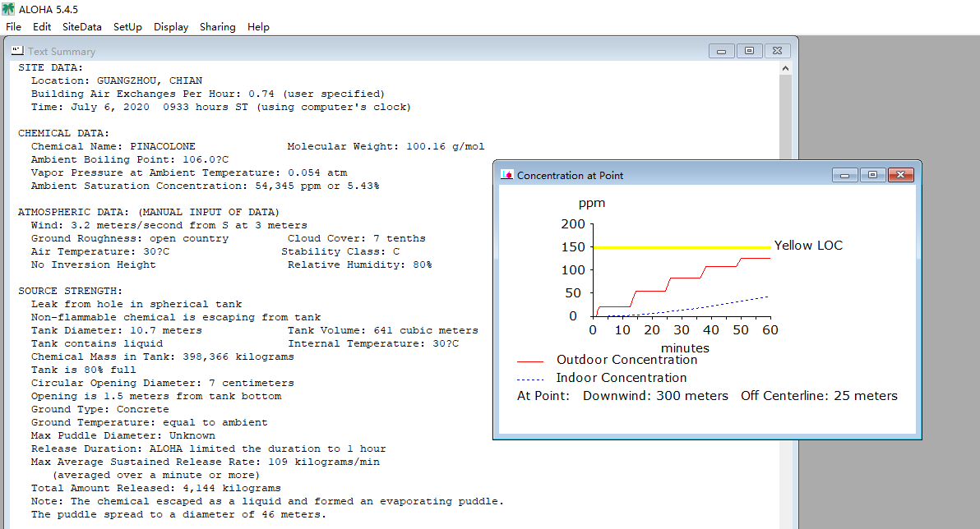Click the Wind: 3.2 meters/second line

coord(169,225)
